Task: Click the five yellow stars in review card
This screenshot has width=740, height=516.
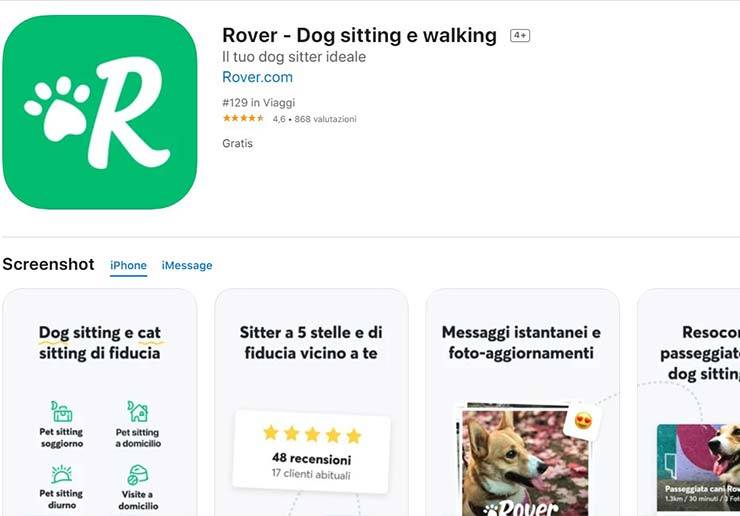Action: point(312,434)
